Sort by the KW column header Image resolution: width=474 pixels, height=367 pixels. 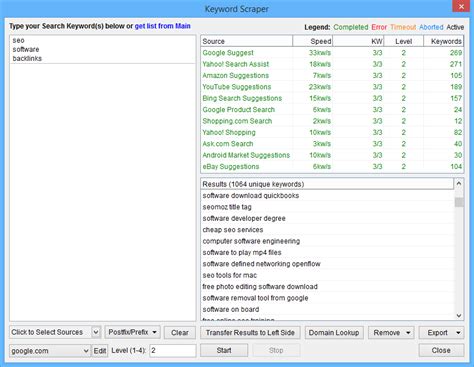point(358,41)
